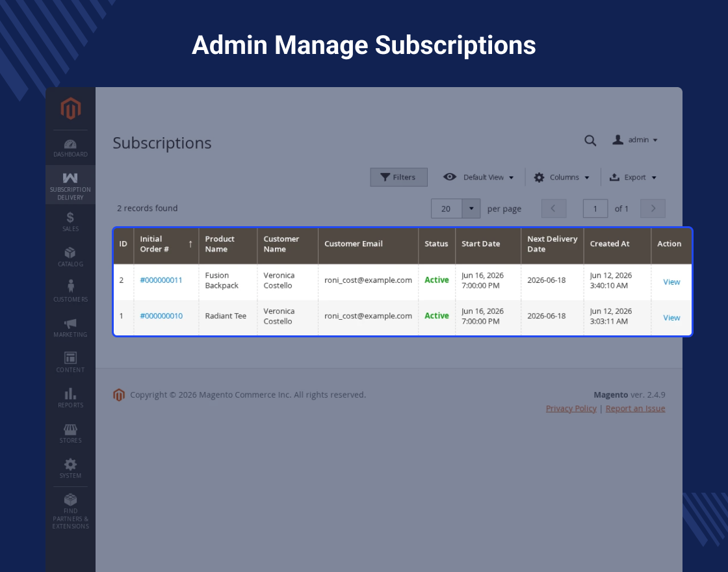Go to the next page of results
The width and height of the screenshot is (728, 572).
(653, 209)
